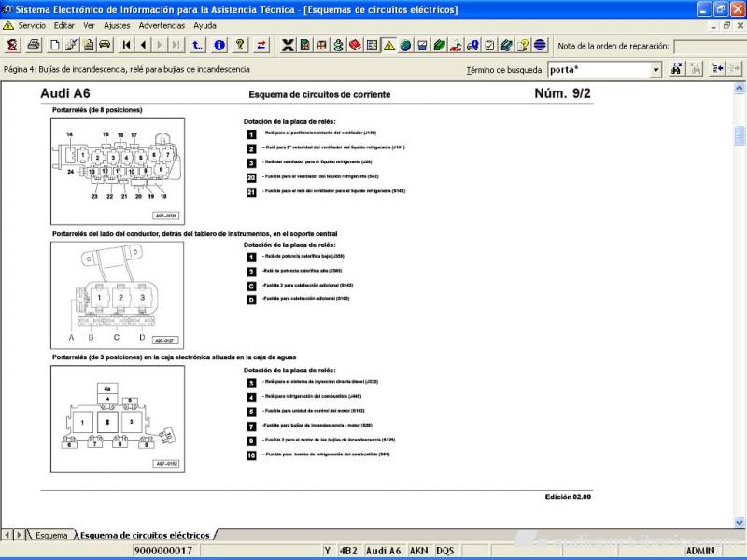The width and height of the screenshot is (747, 560).
Task: Click Edición 02.00 footer text
Action: click(568, 497)
